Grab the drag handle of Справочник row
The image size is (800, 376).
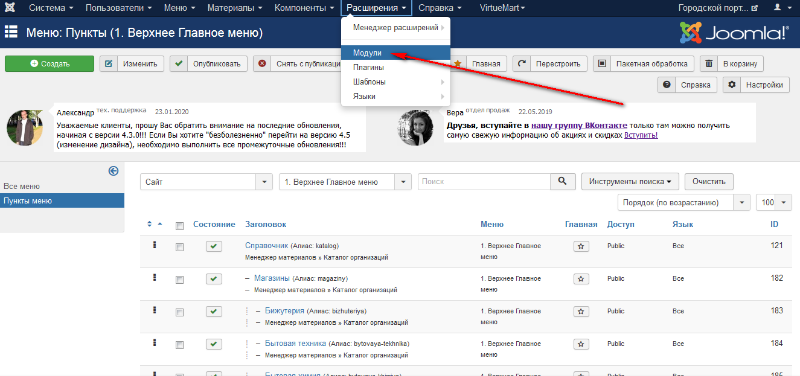tap(155, 245)
